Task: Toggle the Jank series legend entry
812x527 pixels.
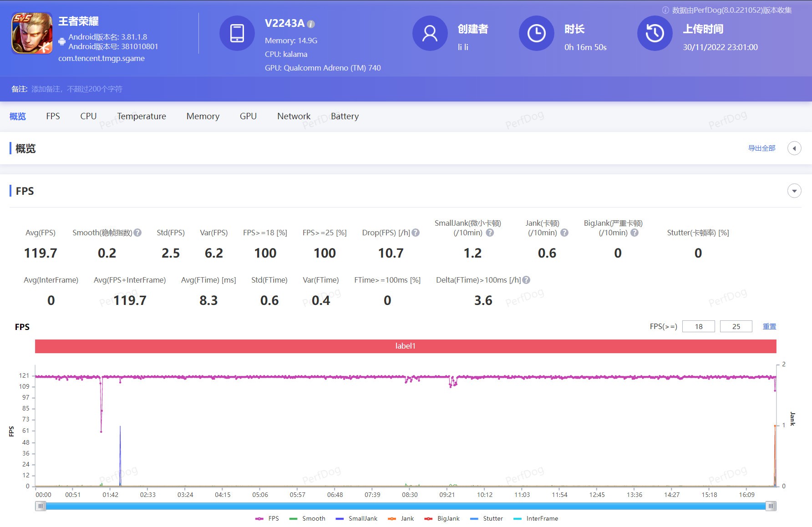Action: point(401,518)
